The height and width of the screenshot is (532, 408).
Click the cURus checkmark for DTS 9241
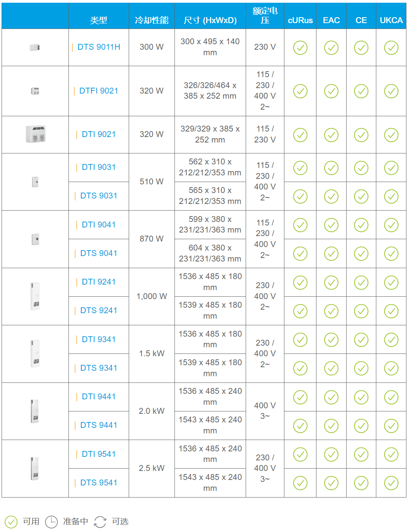coord(300,311)
